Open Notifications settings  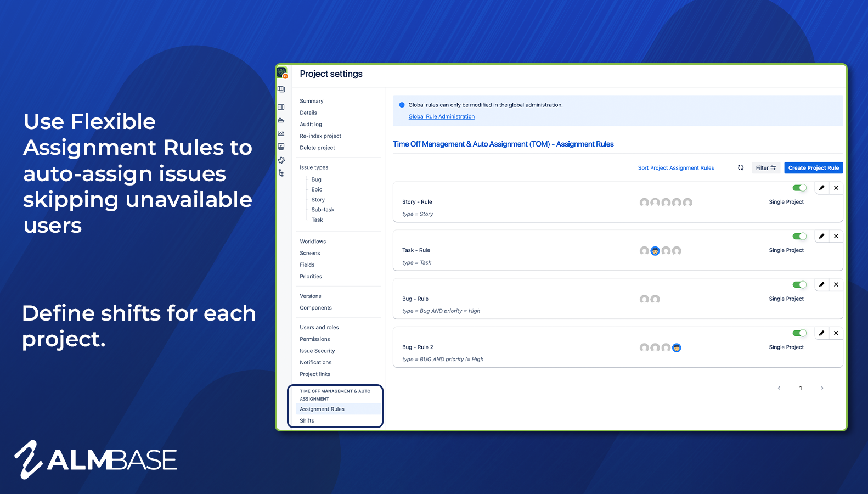coord(315,362)
